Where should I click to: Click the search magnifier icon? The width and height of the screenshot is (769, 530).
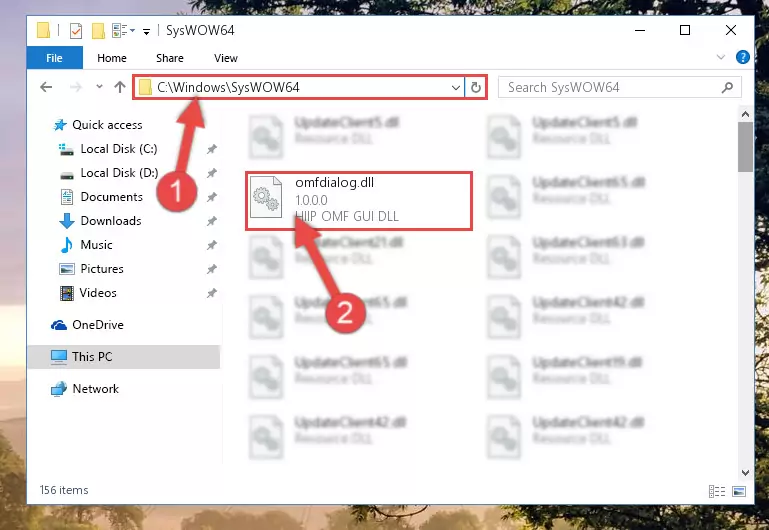(x=727, y=87)
